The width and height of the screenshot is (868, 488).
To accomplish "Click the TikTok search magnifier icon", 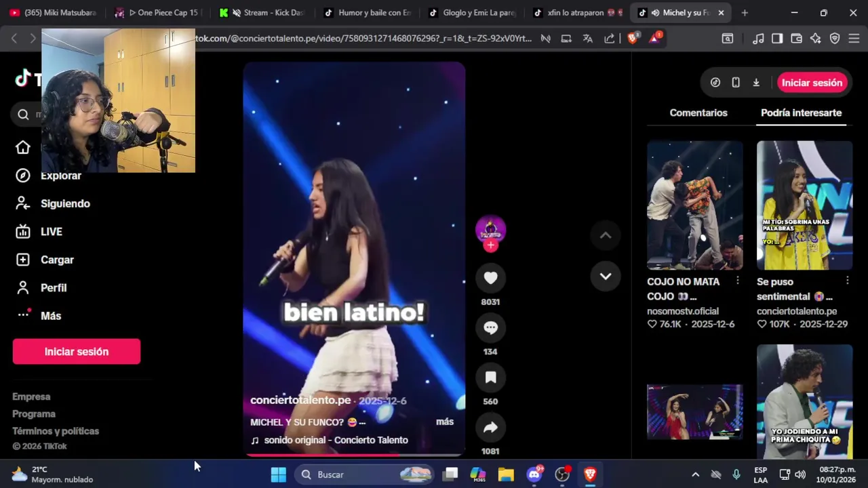I will [x=23, y=115].
